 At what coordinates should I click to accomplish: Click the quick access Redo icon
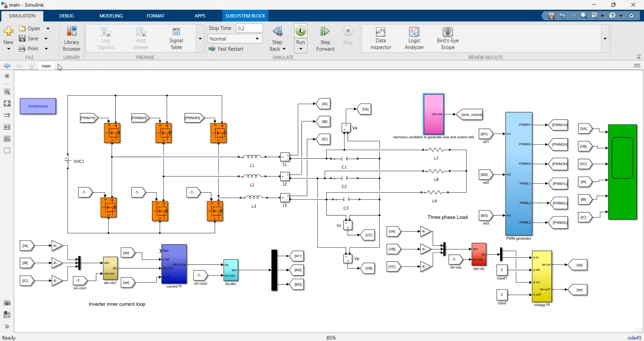coord(573,16)
